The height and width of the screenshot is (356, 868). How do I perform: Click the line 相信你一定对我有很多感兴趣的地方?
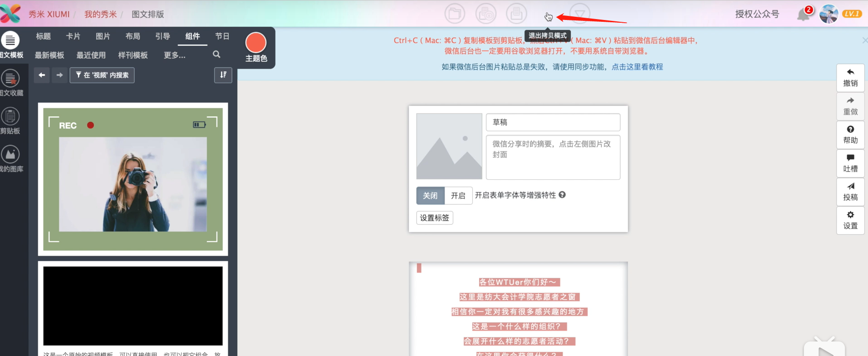click(519, 311)
